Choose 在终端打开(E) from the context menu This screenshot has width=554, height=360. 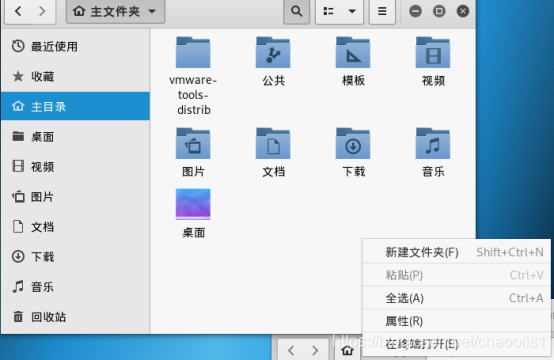point(456,343)
